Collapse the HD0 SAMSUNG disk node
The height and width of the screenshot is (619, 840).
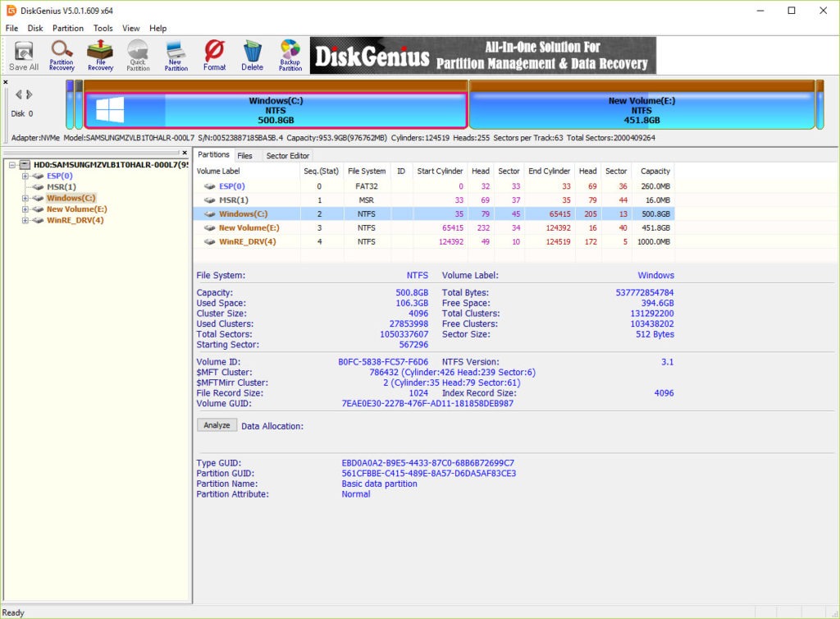11,165
